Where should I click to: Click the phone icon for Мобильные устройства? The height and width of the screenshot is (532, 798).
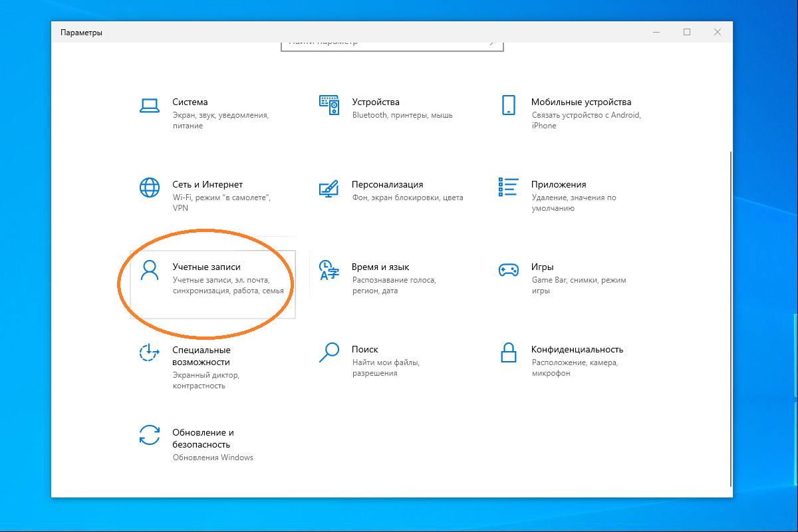pyautogui.click(x=509, y=105)
